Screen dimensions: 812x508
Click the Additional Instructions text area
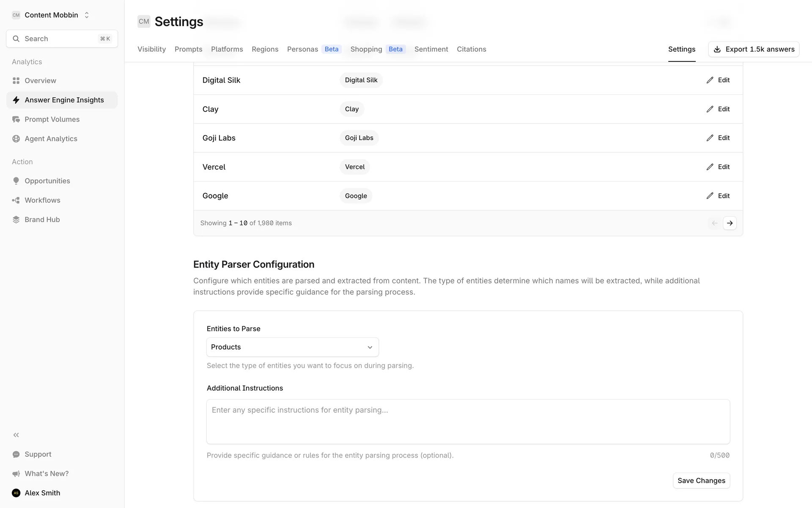pyautogui.click(x=468, y=422)
